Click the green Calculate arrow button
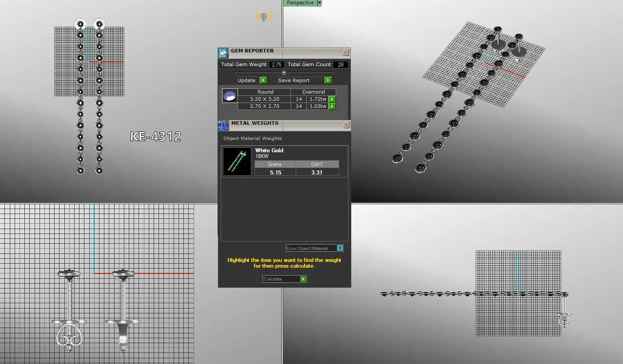The image size is (623, 364). (303, 279)
